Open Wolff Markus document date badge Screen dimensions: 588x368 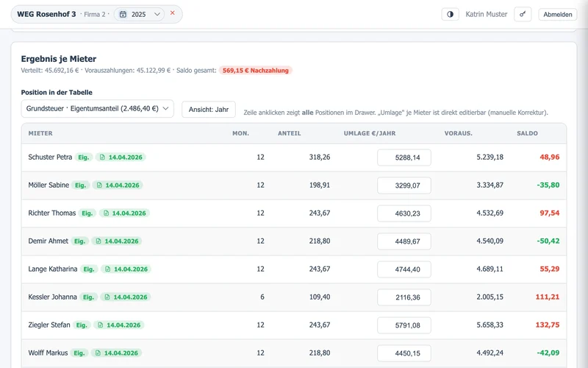tap(116, 353)
